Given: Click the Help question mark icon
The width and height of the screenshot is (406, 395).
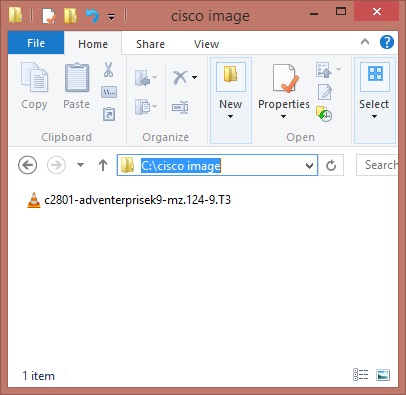Looking at the screenshot, I should click(387, 42).
